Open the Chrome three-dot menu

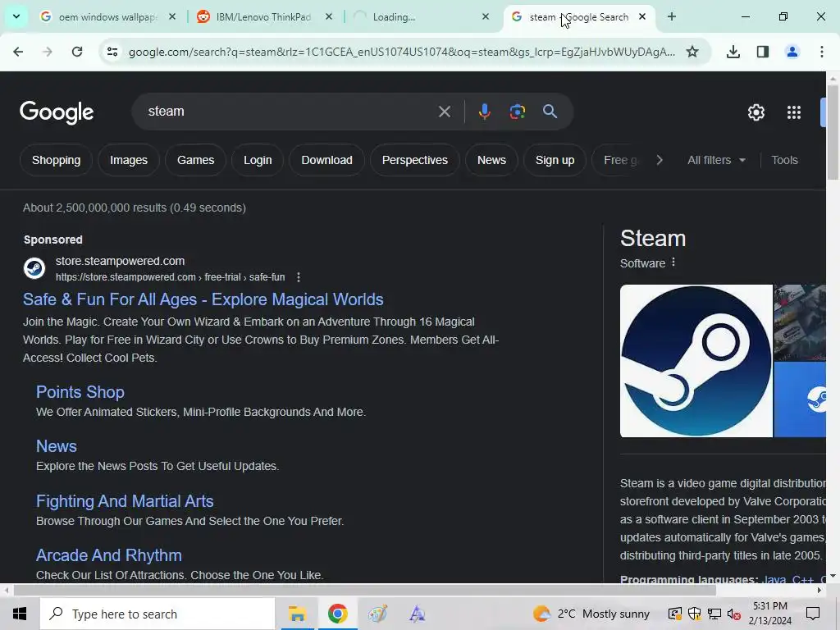click(x=822, y=52)
